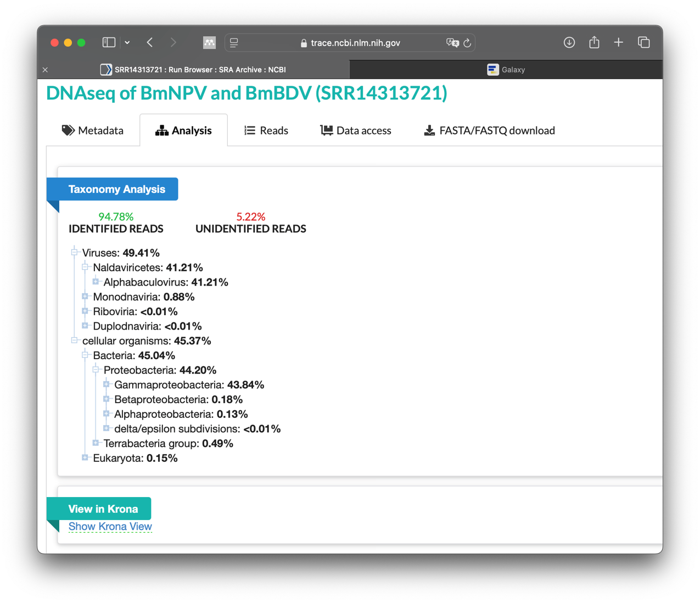Expand the Gammaproteobacteria node

(x=107, y=384)
